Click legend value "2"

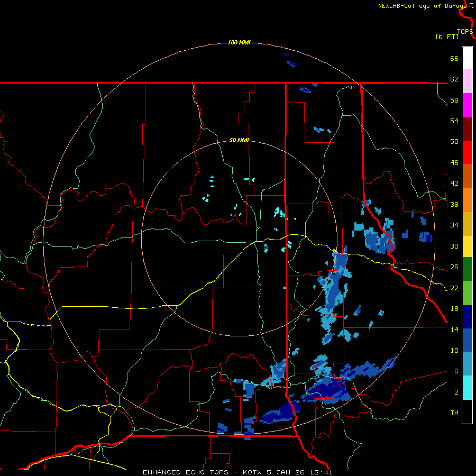456,392
